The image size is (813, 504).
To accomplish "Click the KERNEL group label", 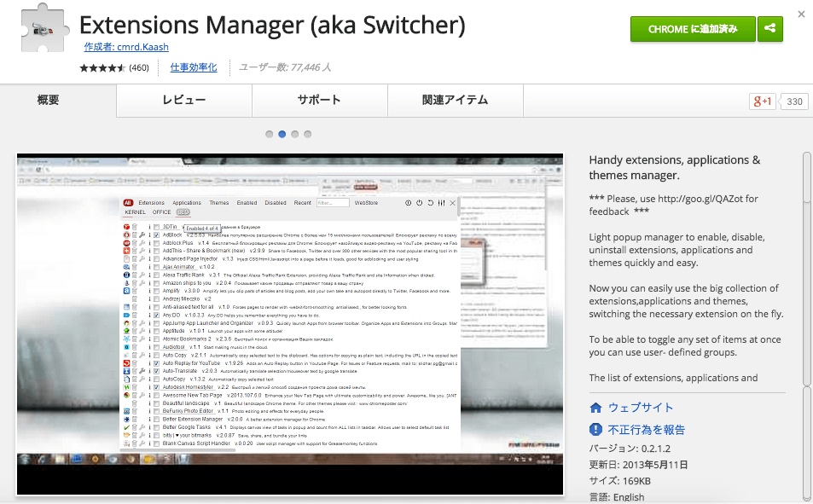I will click(136, 212).
